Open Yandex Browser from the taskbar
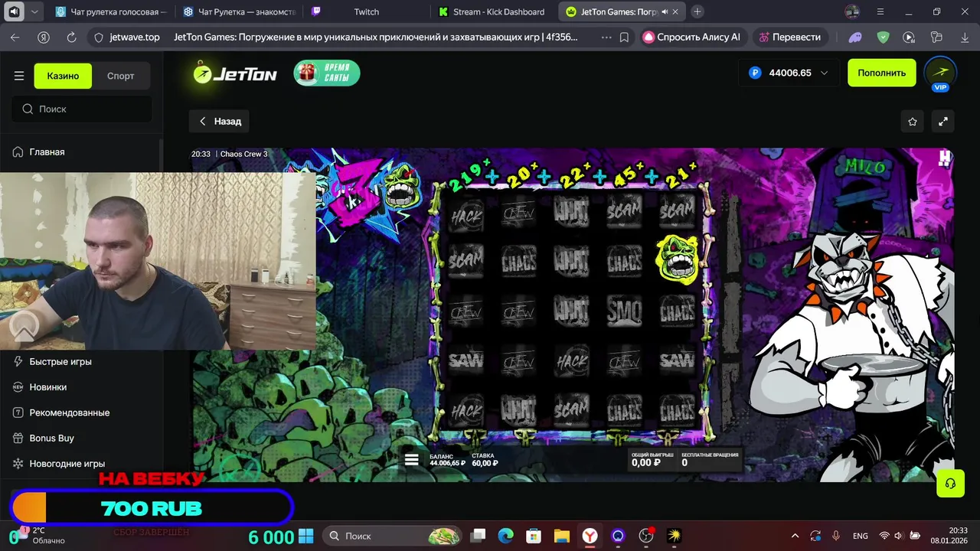This screenshot has width=980, height=551. pyautogui.click(x=590, y=536)
